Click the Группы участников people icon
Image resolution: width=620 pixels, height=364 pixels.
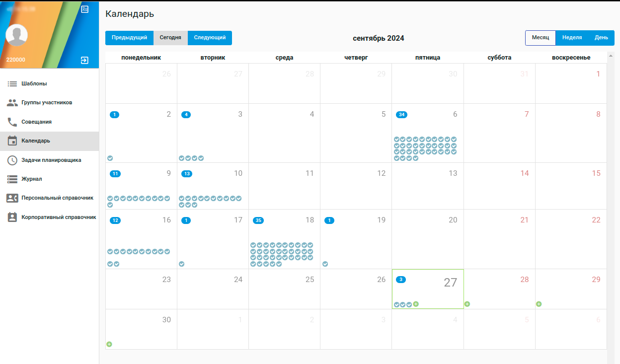[x=12, y=103]
